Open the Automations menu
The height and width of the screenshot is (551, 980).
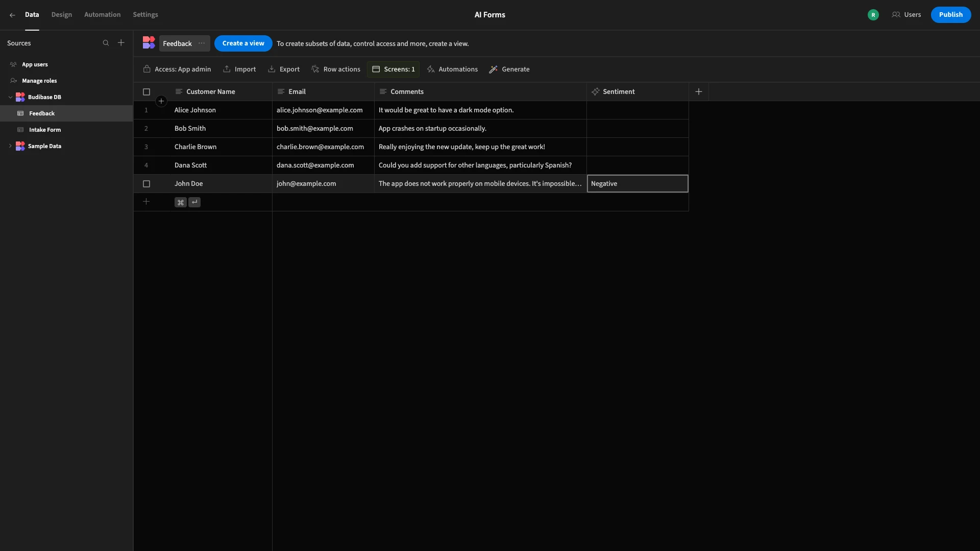452,69
